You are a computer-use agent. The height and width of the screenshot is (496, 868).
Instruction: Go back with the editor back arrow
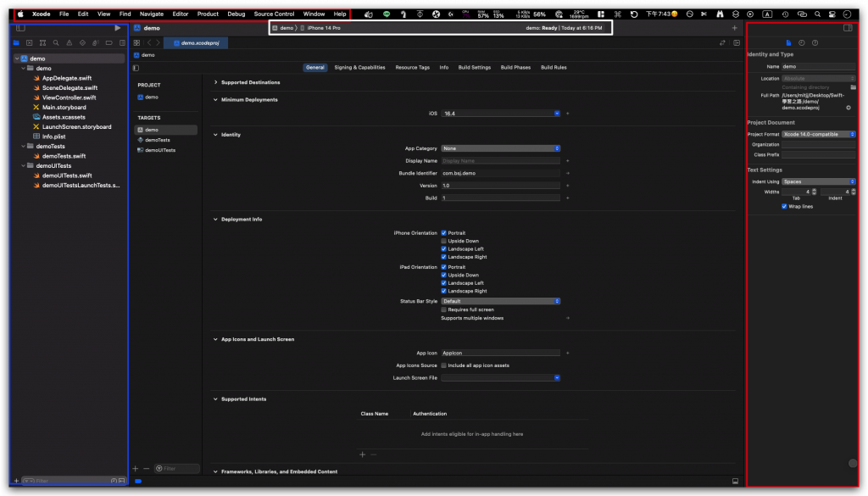149,42
